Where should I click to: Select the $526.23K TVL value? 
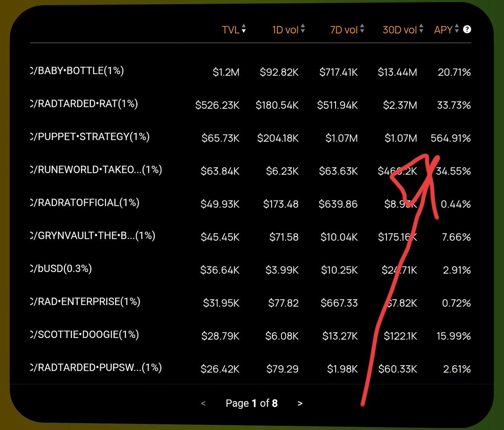point(218,105)
